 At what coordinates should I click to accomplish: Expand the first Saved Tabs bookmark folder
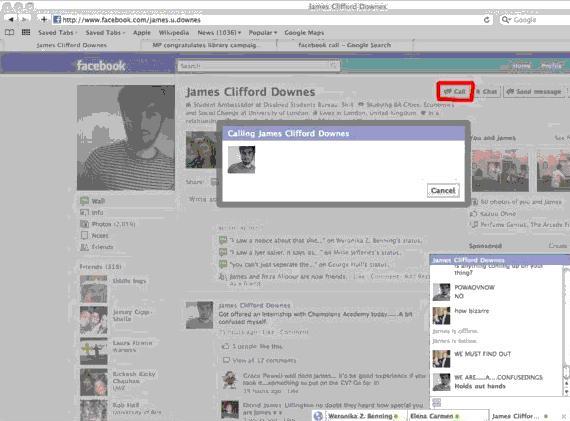coord(57,32)
